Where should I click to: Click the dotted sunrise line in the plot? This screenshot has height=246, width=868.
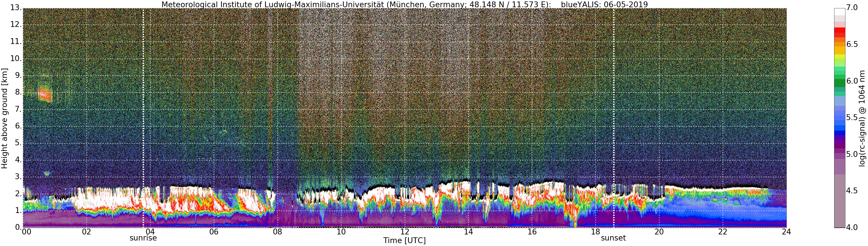[143, 118]
